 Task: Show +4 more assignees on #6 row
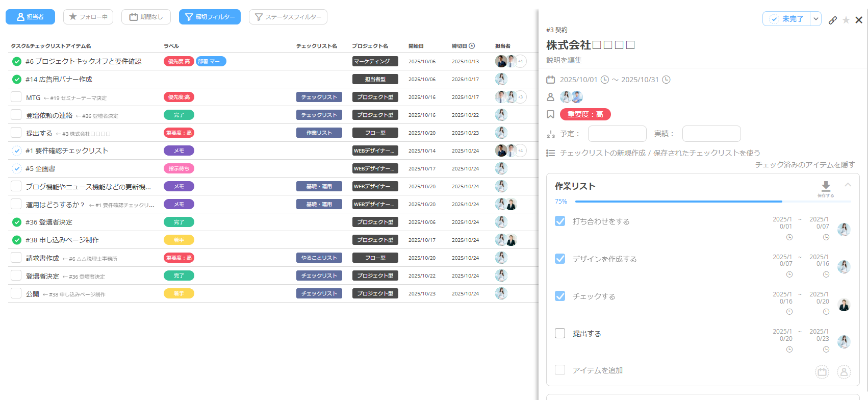tap(520, 61)
